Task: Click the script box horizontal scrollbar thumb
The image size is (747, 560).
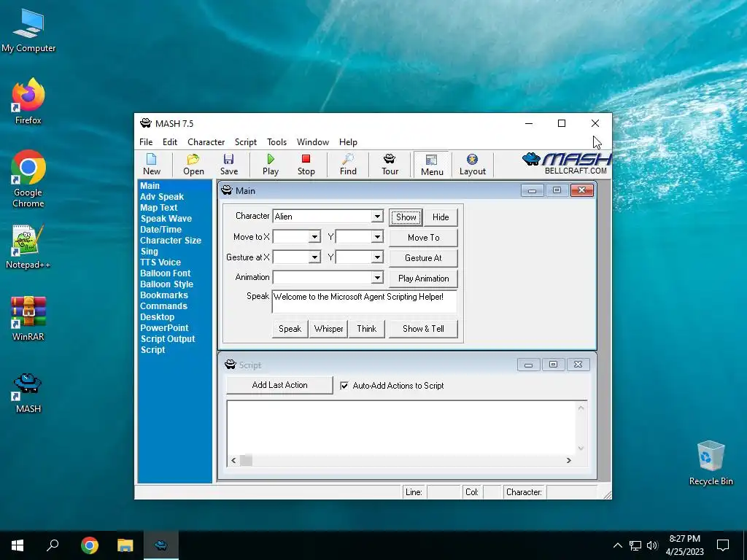Action: coord(246,461)
